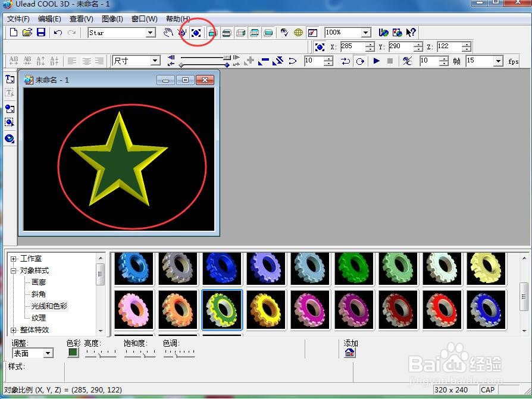Play the animation
The image size is (532, 399).
(x=376, y=61)
